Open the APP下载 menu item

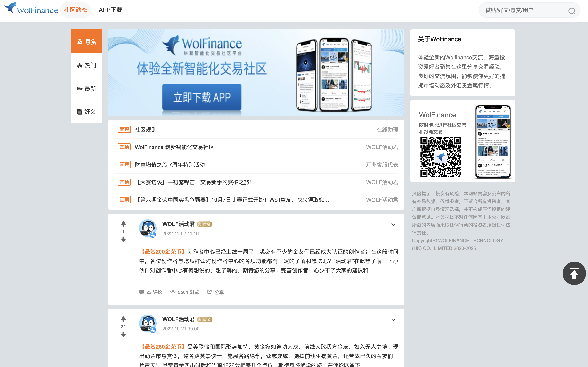click(110, 10)
